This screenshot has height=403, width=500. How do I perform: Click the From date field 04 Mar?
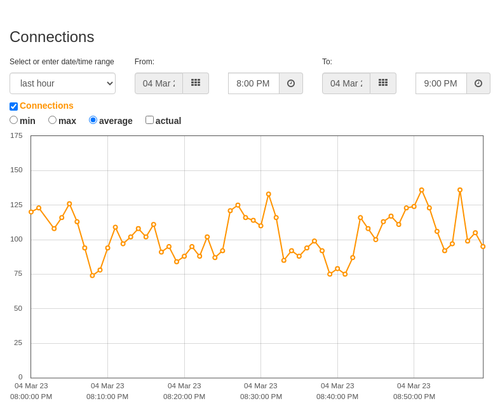[x=159, y=83]
